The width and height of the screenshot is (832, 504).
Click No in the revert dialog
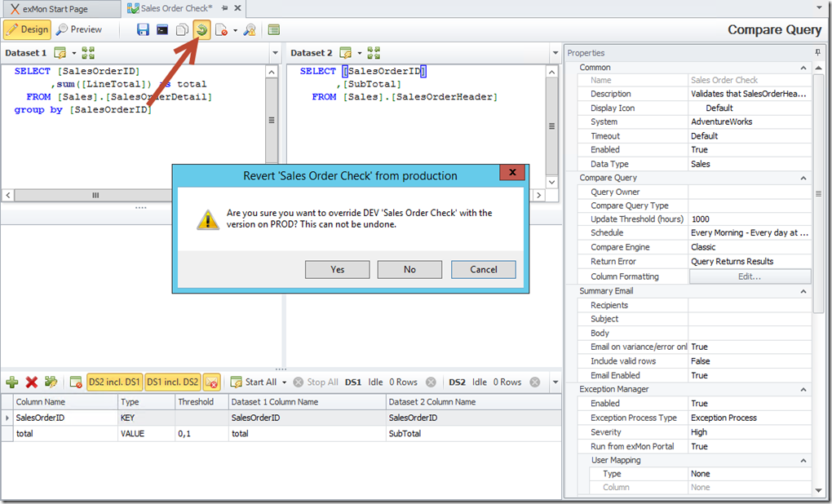409,269
